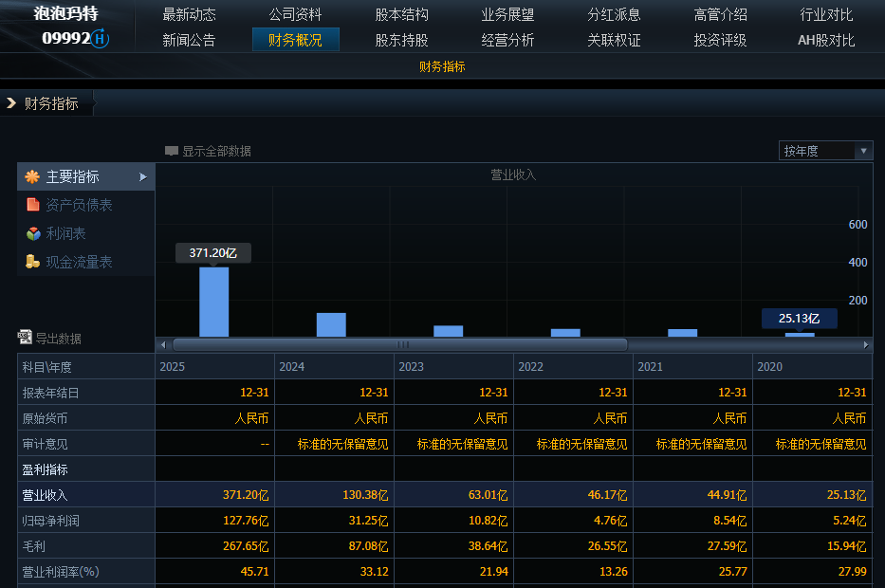Go to the 财务指标 sub-tab link
Screen dimensions: 885x588
tap(442, 66)
